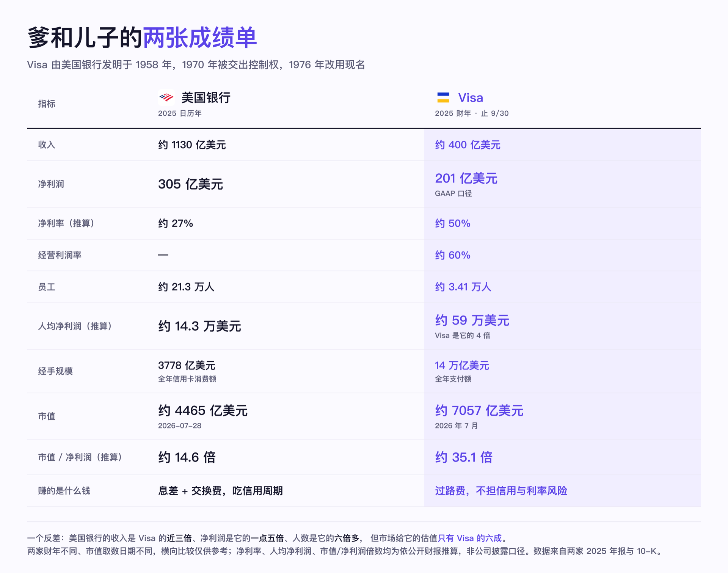Viewport: 728px width, 573px height.
Task: Click the Visa 是它的 4 倍 note
Action: click(463, 336)
